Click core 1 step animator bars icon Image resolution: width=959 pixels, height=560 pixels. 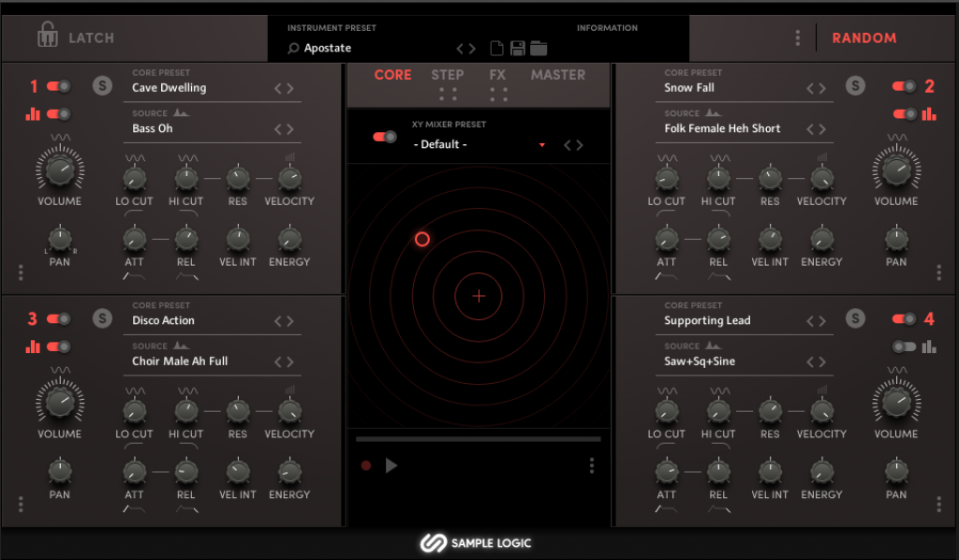click(x=33, y=113)
